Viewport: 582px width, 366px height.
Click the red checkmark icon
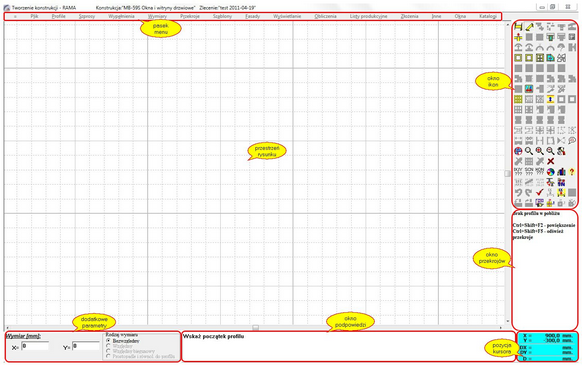540,192
